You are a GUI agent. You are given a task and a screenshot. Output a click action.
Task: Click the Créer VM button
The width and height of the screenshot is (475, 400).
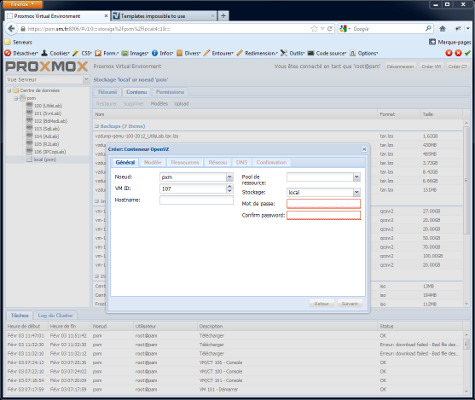click(x=431, y=66)
